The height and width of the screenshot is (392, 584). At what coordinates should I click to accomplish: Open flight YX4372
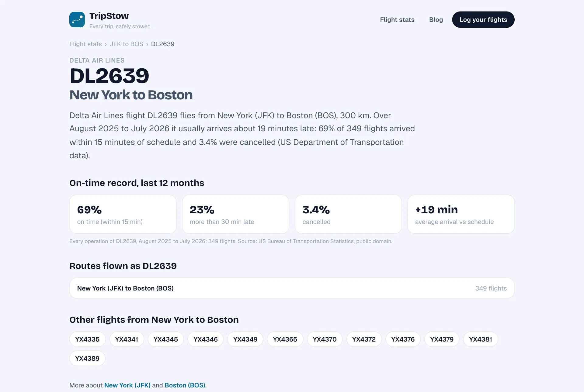364,339
